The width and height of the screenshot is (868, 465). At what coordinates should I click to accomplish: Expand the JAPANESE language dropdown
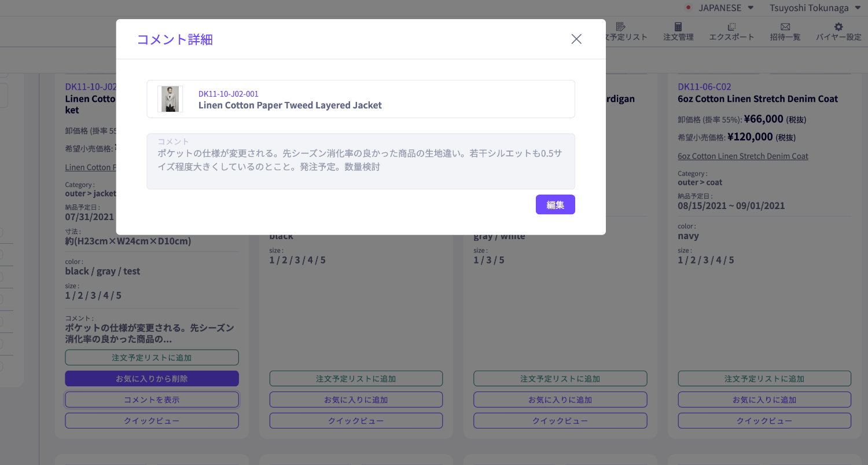[726, 8]
